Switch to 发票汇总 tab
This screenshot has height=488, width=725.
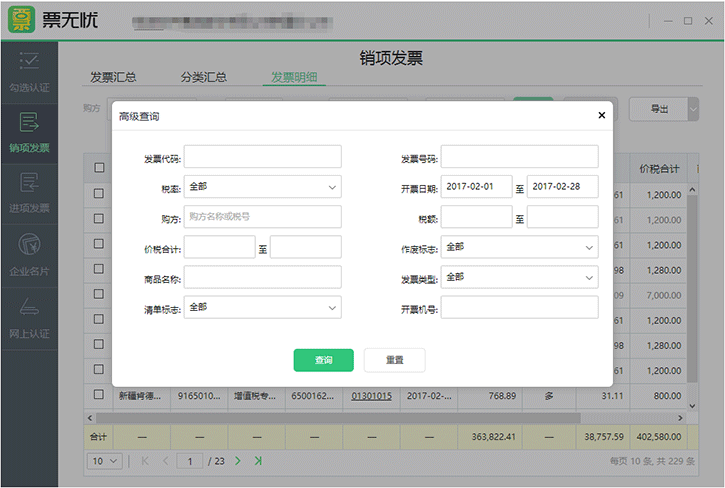(113, 77)
